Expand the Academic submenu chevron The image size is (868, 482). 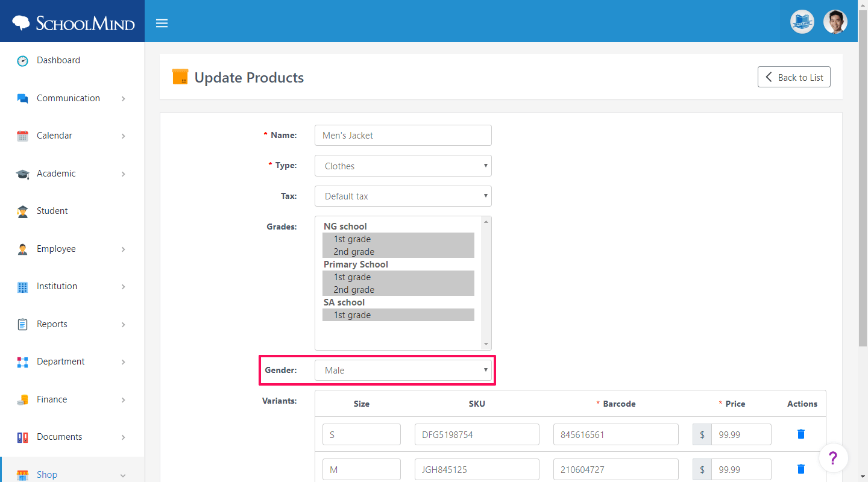coord(123,174)
